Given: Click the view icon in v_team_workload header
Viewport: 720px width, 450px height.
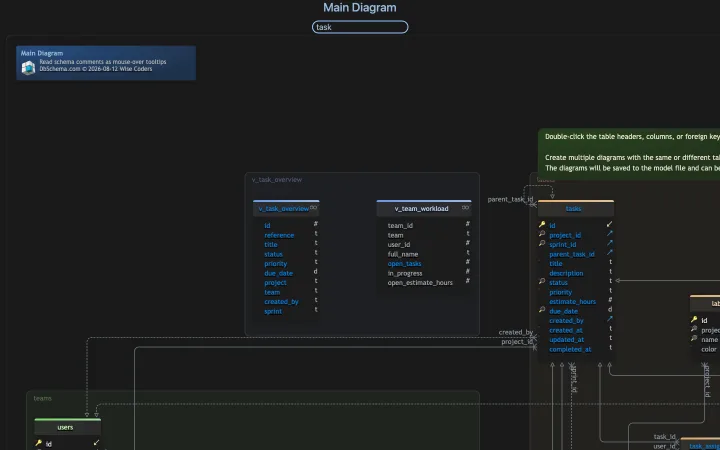Looking at the screenshot, I should pyautogui.click(x=465, y=208).
